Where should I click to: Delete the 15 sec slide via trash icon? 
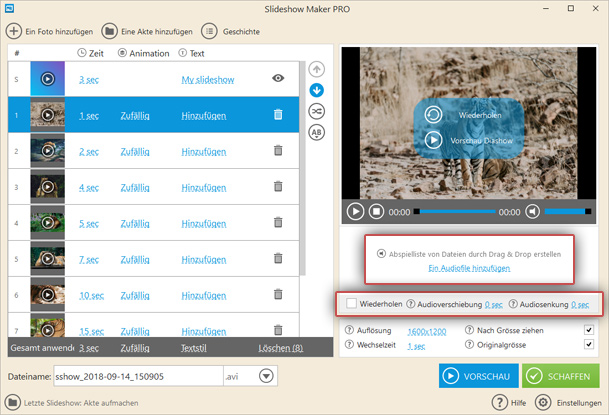point(278,330)
